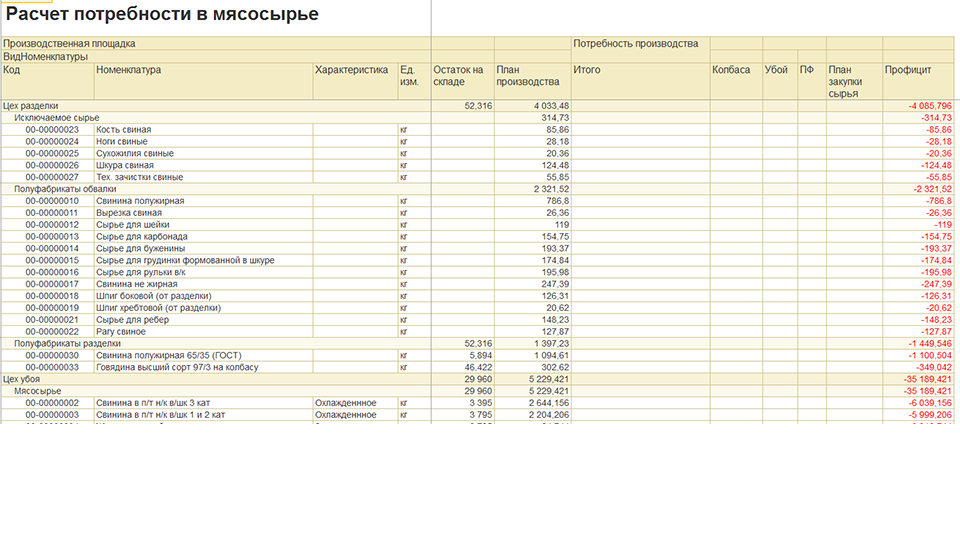This screenshot has width=960, height=560.
Task: Click the 'Тех. зачистки свиные' cell
Action: click(203, 177)
